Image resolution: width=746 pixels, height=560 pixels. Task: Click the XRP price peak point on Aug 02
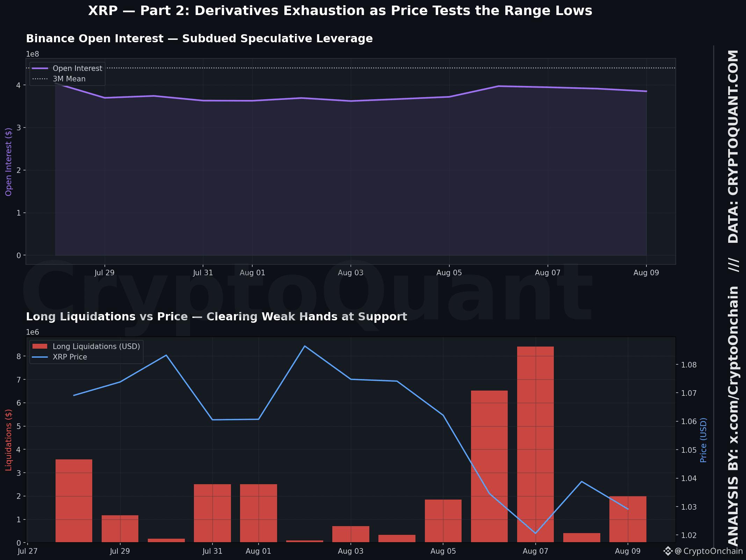pyautogui.click(x=305, y=346)
